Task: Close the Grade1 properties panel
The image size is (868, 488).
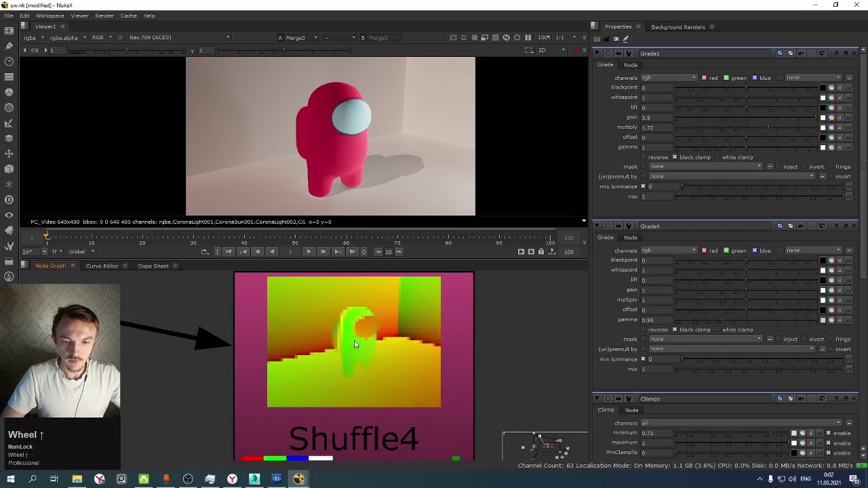Action: tap(854, 54)
